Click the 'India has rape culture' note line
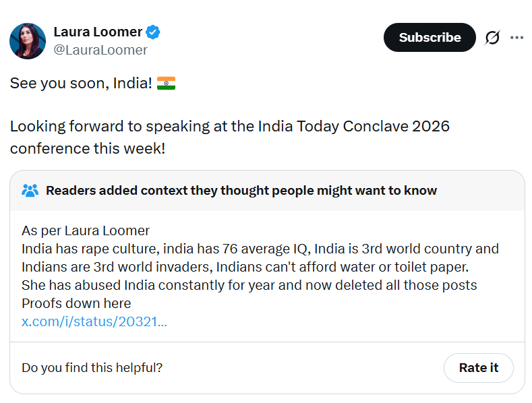This screenshot has height=403, width=532. click(x=260, y=249)
